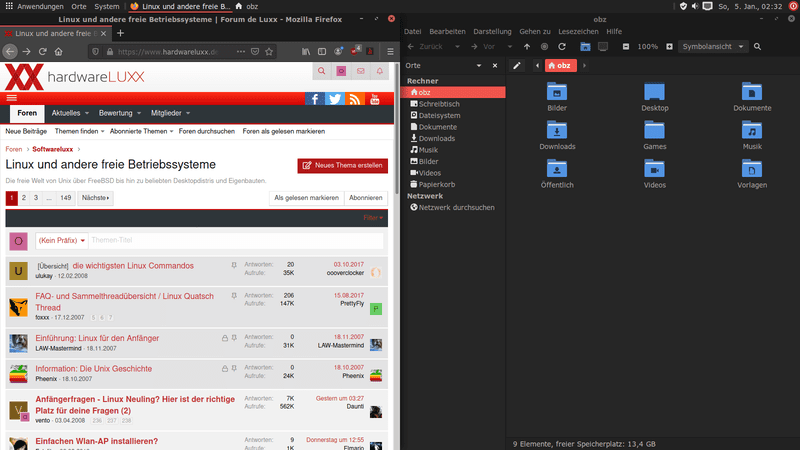Open the Öffentlich folder
The width and height of the screenshot is (800, 450).
click(557, 174)
